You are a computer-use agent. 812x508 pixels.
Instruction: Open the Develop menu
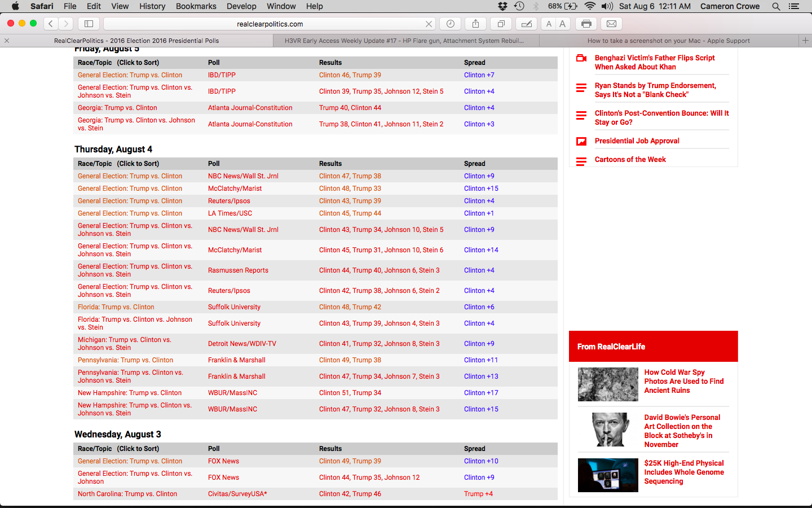(241, 6)
